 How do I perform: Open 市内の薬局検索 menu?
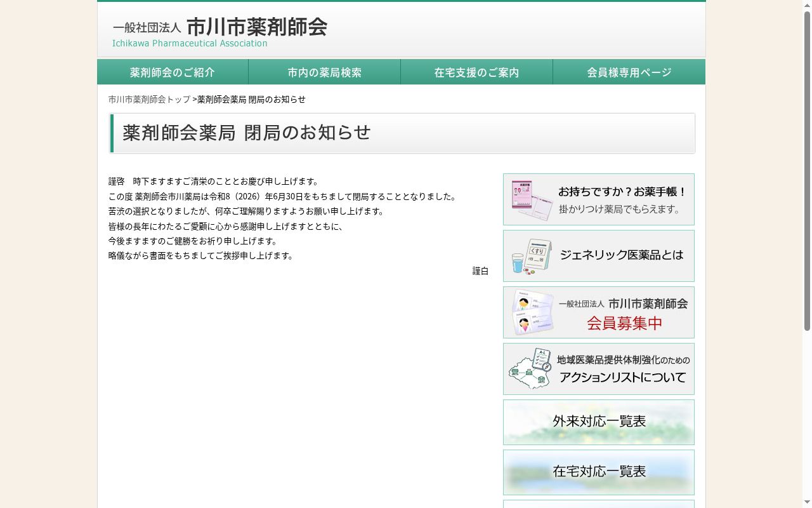click(x=325, y=72)
